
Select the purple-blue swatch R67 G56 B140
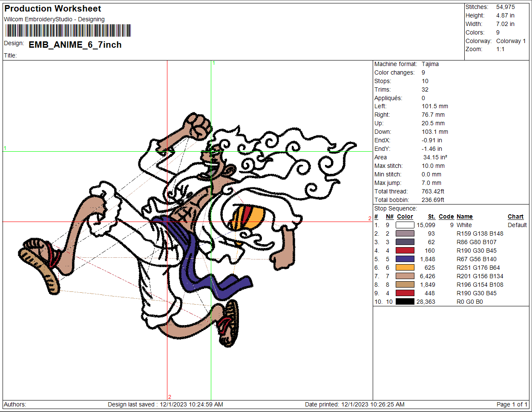pyautogui.click(x=405, y=259)
